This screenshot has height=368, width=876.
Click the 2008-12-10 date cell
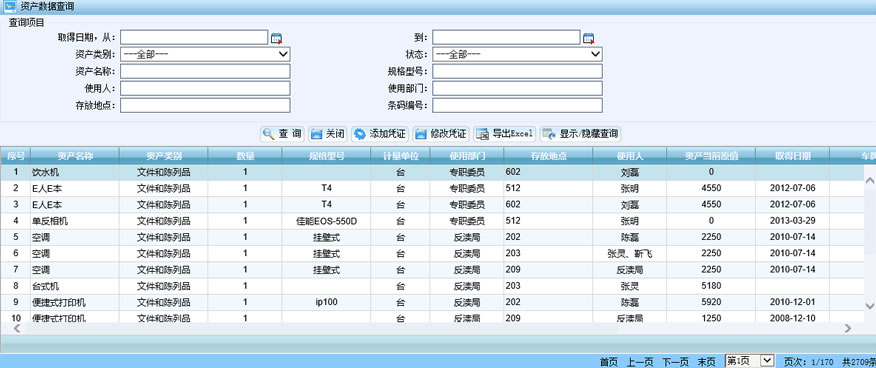tap(793, 318)
